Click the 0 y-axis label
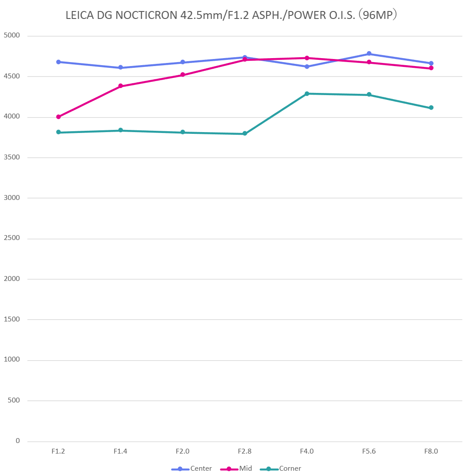467x476 pixels. (18, 441)
